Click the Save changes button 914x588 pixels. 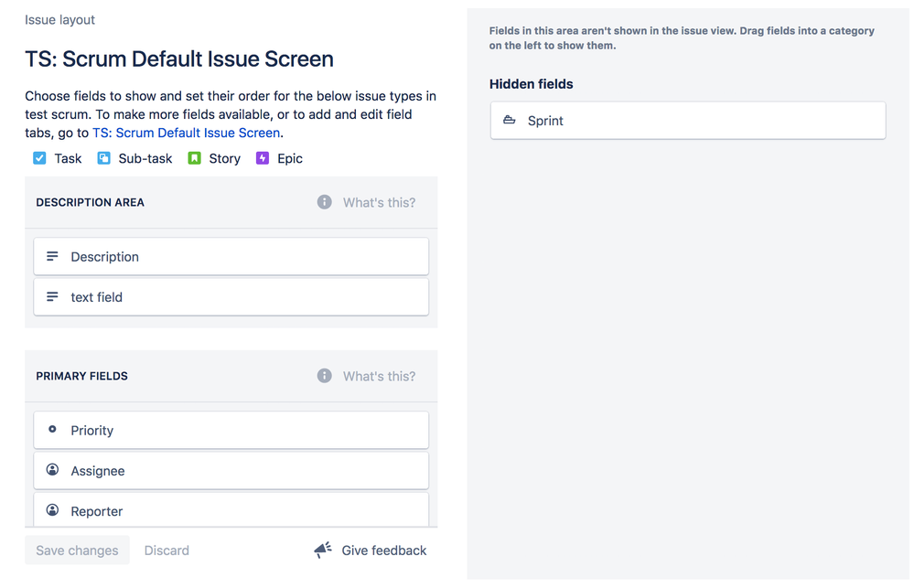(77, 550)
